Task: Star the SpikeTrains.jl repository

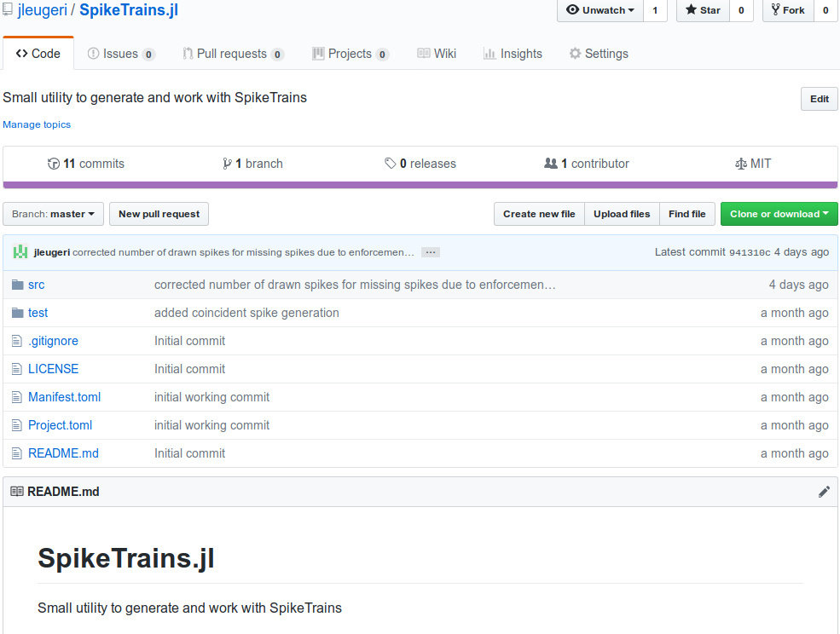Action: point(703,10)
